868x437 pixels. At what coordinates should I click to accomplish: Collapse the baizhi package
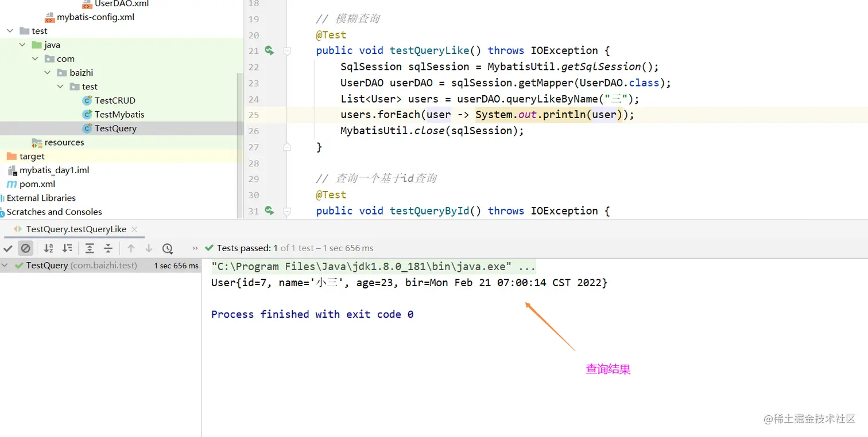pos(48,73)
